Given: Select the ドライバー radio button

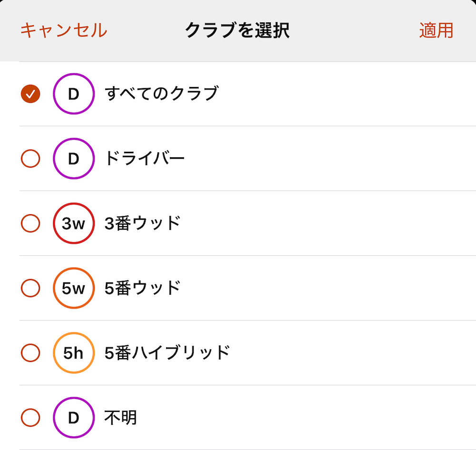Looking at the screenshot, I should [30, 159].
